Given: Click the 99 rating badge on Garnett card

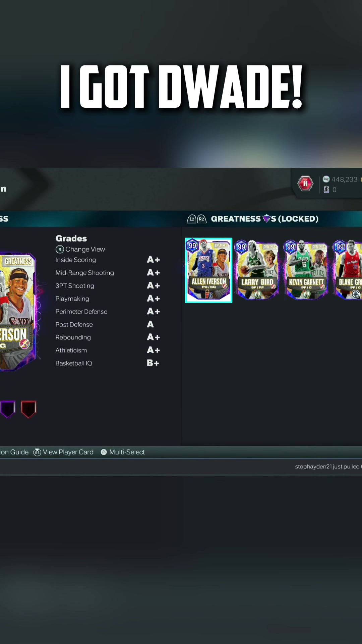Looking at the screenshot, I should pyautogui.click(x=291, y=247).
